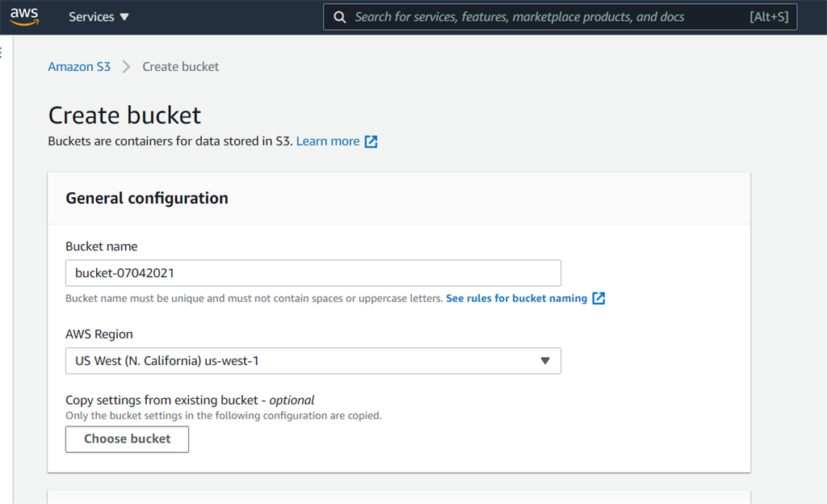The image size is (827, 504).
Task: Click the AWS logo to return home
Action: pyautogui.click(x=24, y=16)
